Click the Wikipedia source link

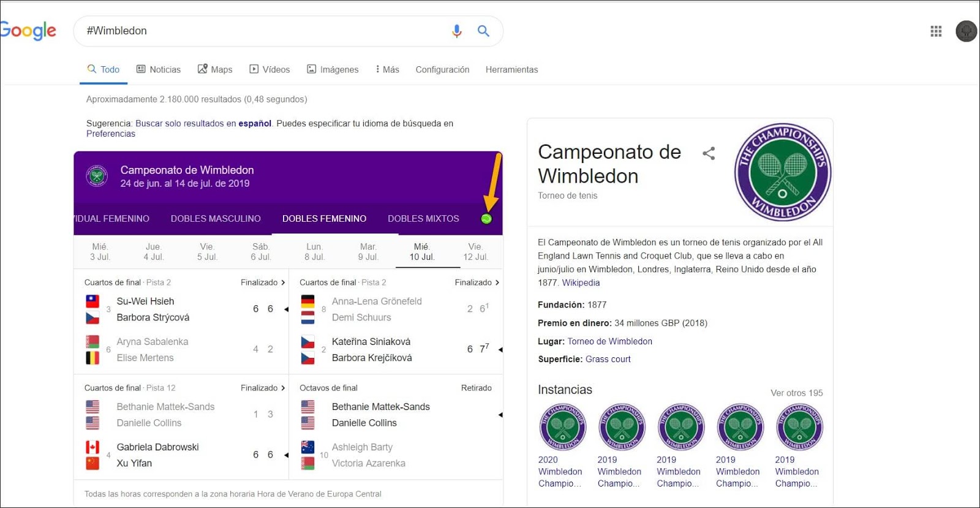pyautogui.click(x=581, y=282)
